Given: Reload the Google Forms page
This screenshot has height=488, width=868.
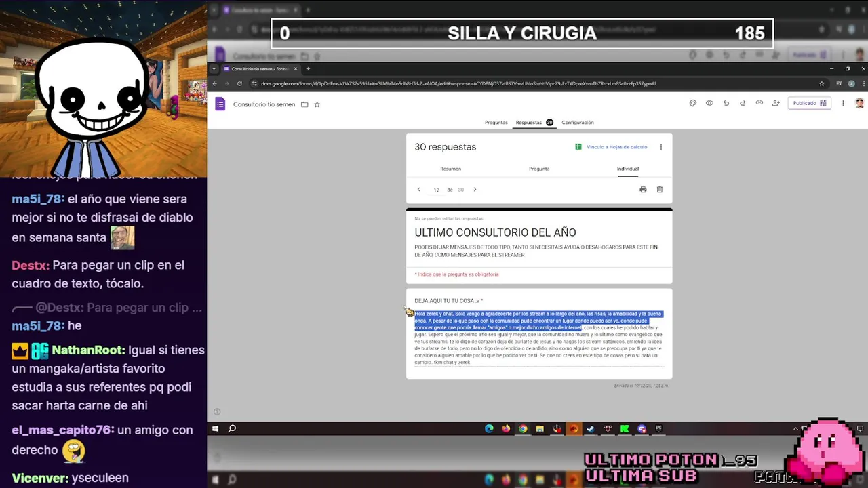Looking at the screenshot, I should [x=239, y=83].
